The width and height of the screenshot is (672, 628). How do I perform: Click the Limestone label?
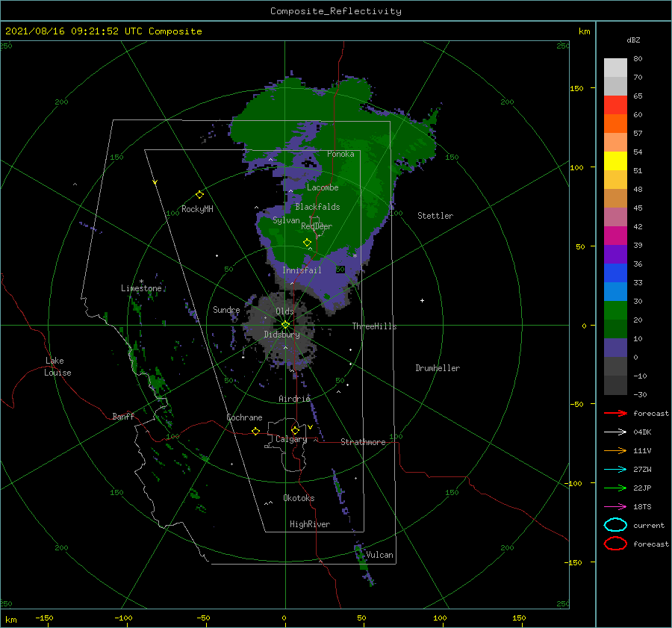point(141,288)
